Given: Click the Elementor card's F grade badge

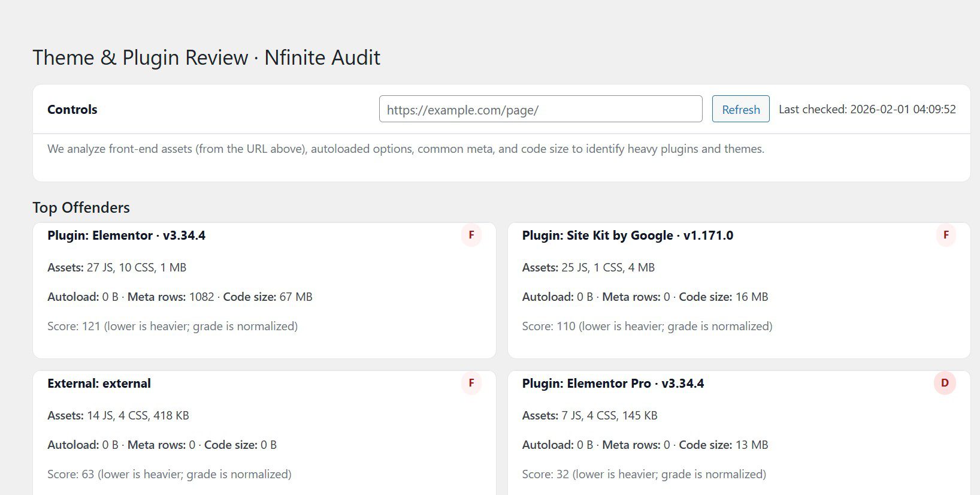Looking at the screenshot, I should tap(471, 235).
